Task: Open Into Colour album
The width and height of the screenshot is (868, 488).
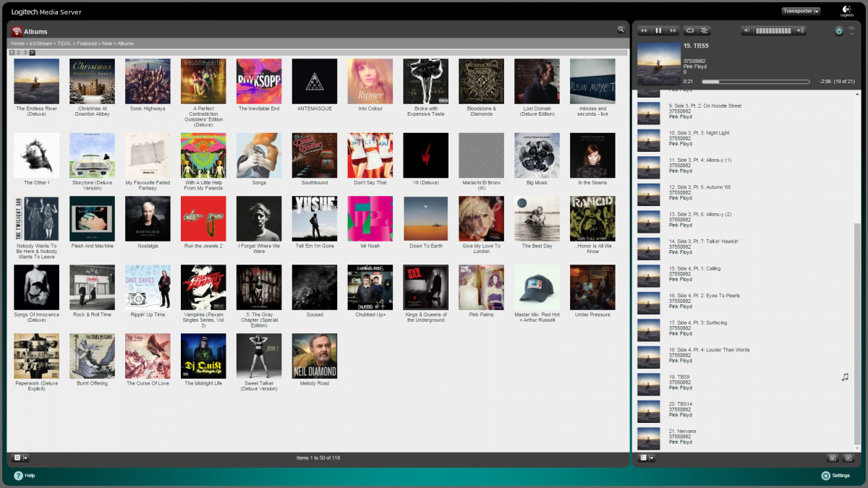Action: [x=370, y=81]
